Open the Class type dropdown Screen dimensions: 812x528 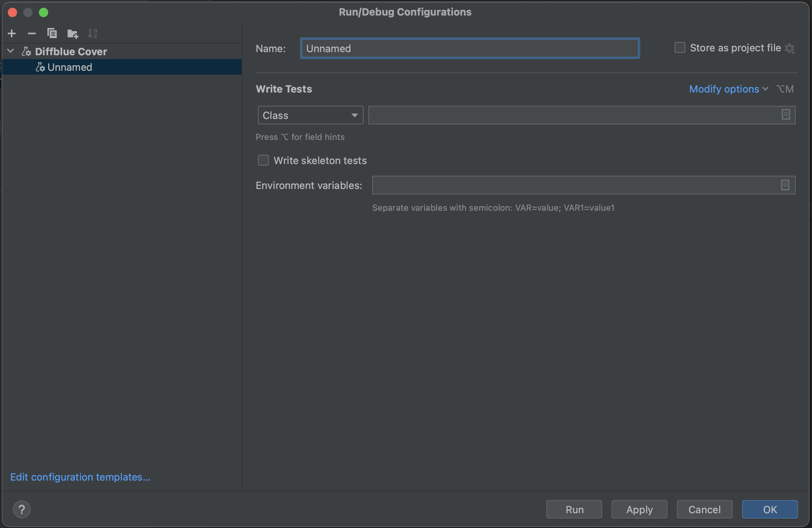310,115
